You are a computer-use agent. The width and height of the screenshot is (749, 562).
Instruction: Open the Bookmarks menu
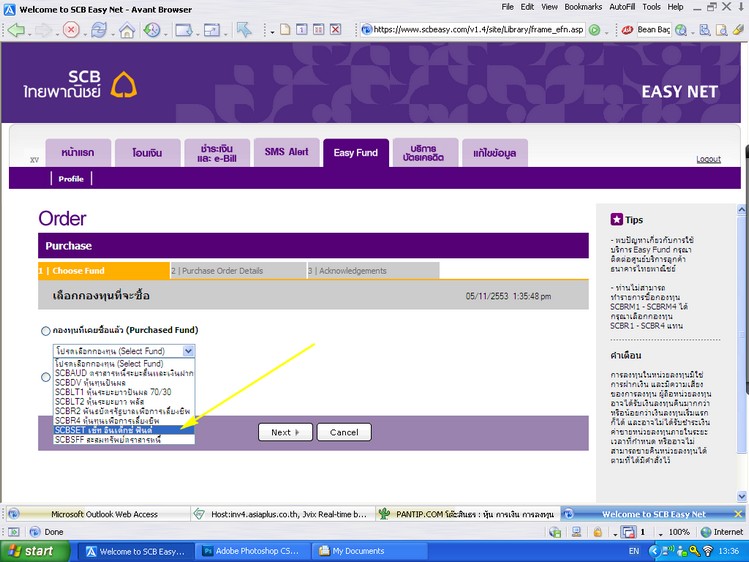click(583, 7)
